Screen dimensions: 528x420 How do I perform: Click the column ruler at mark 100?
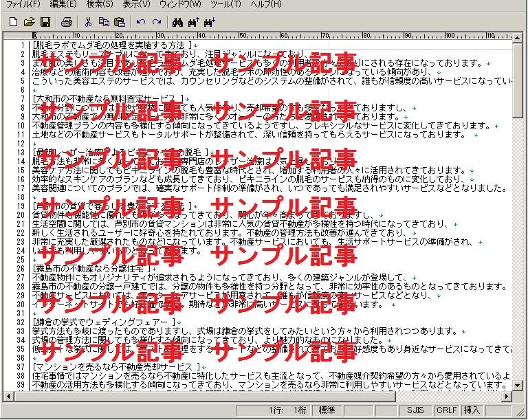click(x=450, y=36)
